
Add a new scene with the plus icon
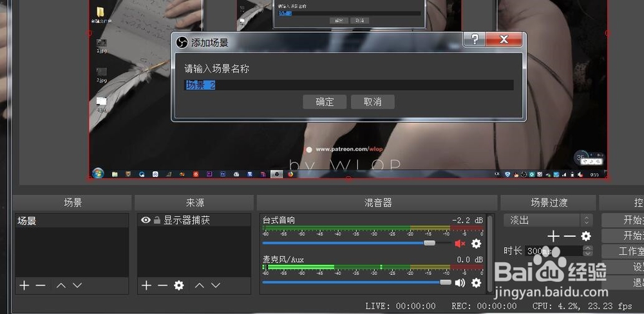(x=24, y=285)
